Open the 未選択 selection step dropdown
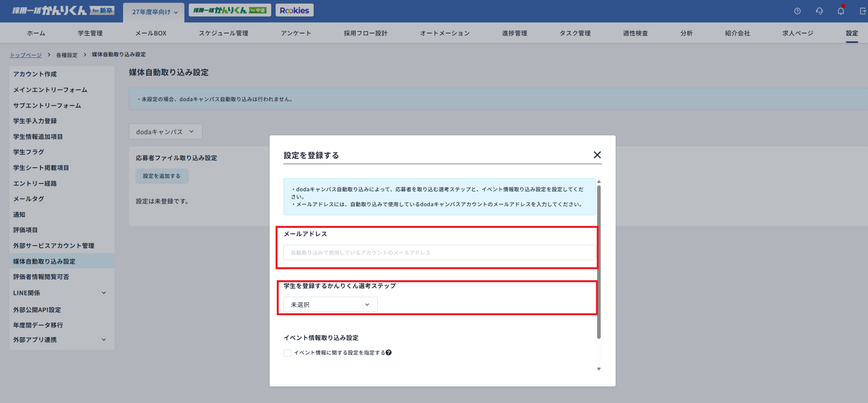The width and height of the screenshot is (868, 403). [x=330, y=304]
